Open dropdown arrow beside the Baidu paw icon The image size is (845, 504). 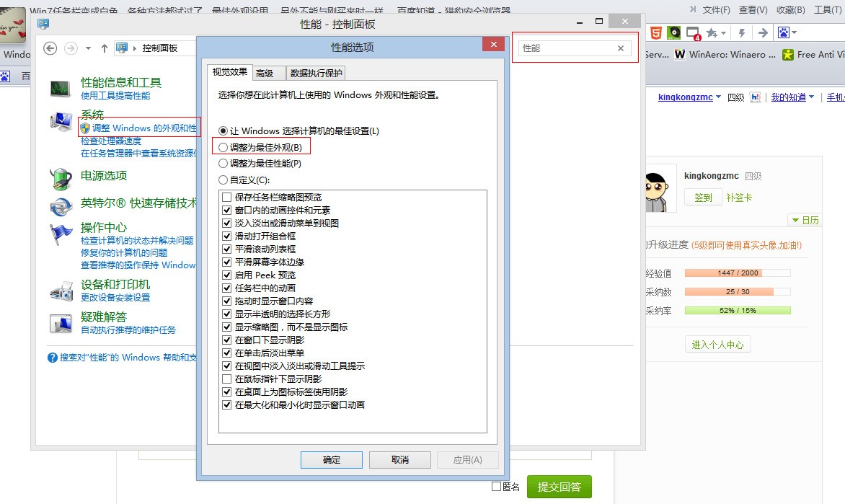pyautogui.click(x=794, y=33)
